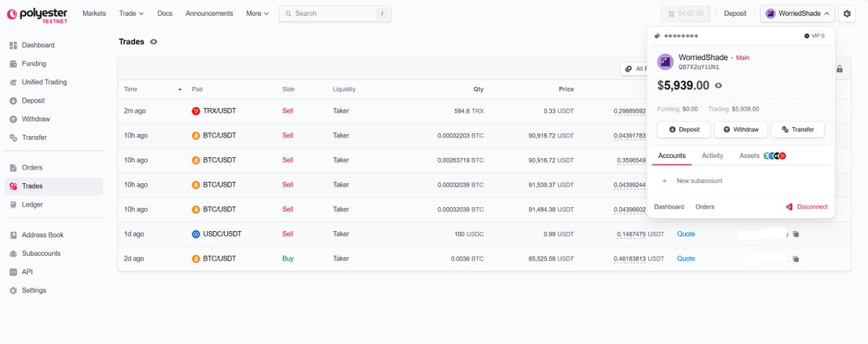Copy the trade ID in the 1d ago row
This screenshot has width=868, height=344.
tap(796, 234)
